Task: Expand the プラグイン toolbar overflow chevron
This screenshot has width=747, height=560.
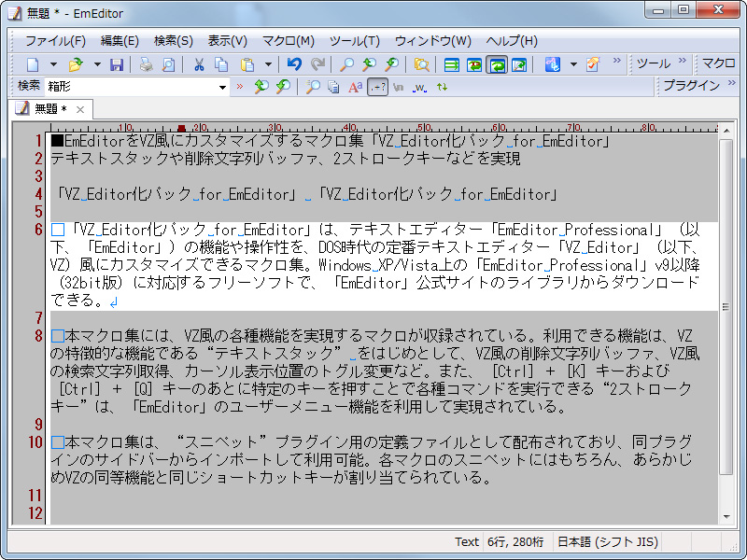Action: click(x=732, y=83)
